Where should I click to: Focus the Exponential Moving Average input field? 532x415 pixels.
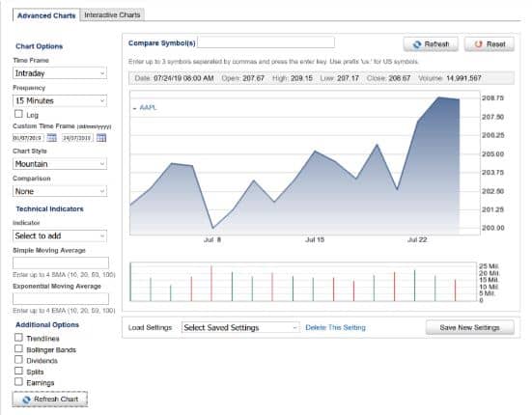(61, 299)
